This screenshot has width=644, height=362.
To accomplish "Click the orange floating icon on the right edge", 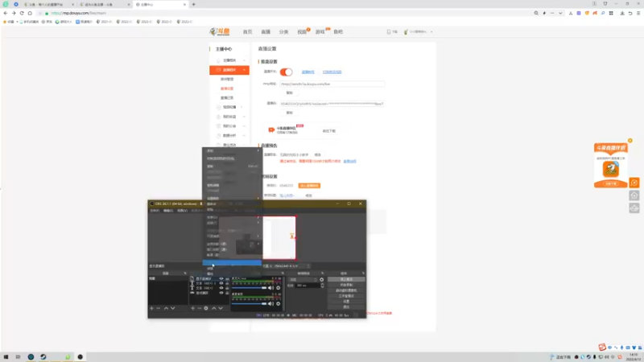I will click(634, 183).
